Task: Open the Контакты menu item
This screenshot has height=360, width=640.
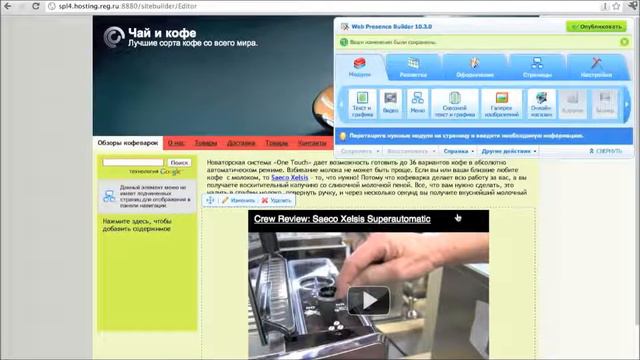Action: click(x=312, y=143)
